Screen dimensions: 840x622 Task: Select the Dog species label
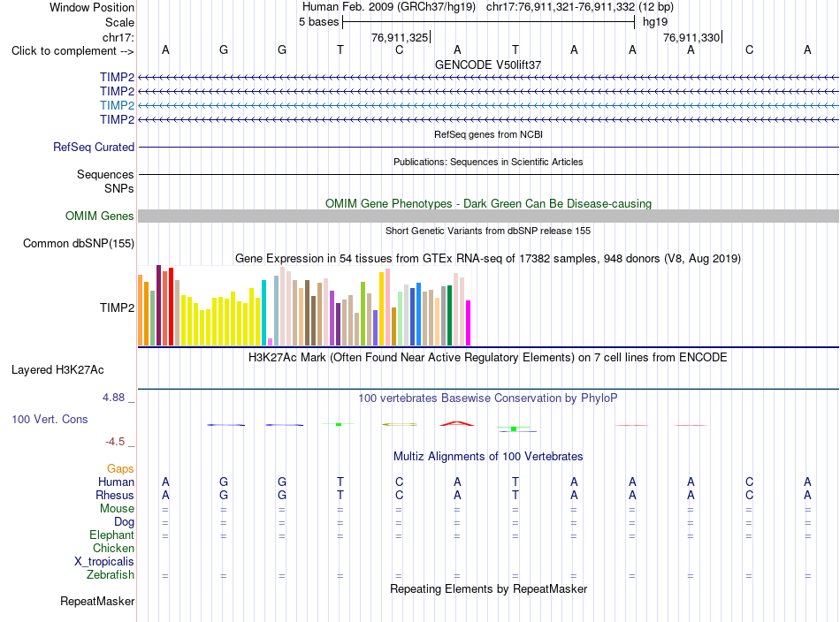pos(125,522)
